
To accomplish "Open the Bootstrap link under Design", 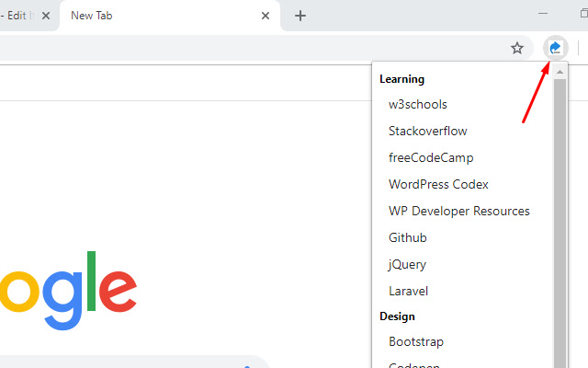I will (x=416, y=341).
